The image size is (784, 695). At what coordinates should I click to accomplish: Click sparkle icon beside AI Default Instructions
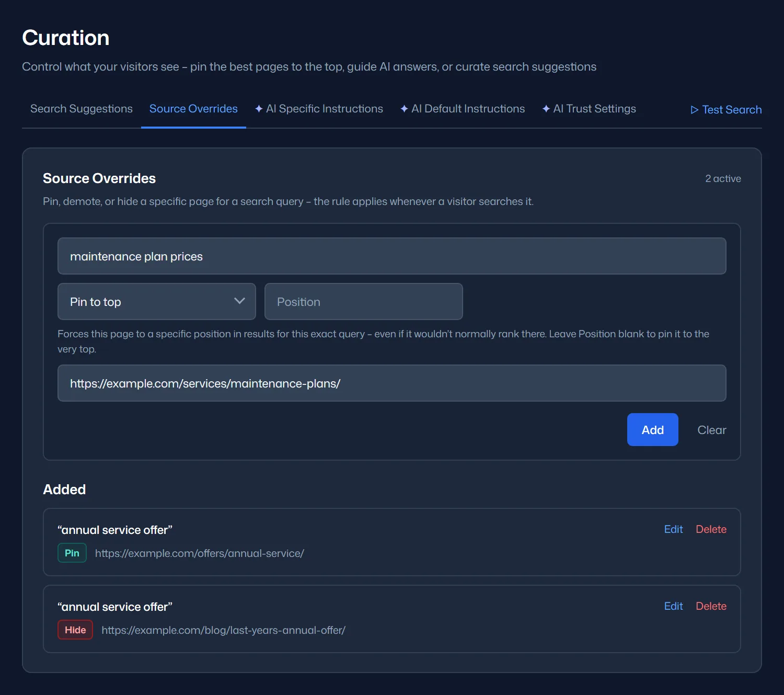pos(404,109)
